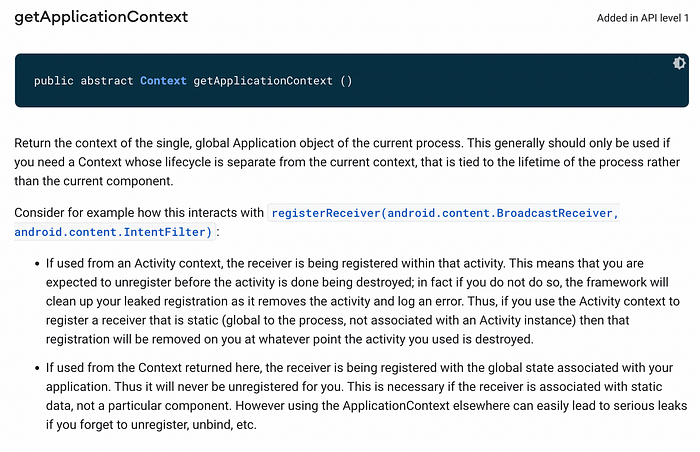Click the android.content.IntentFilter link text
The image size is (700, 452).
(x=114, y=232)
